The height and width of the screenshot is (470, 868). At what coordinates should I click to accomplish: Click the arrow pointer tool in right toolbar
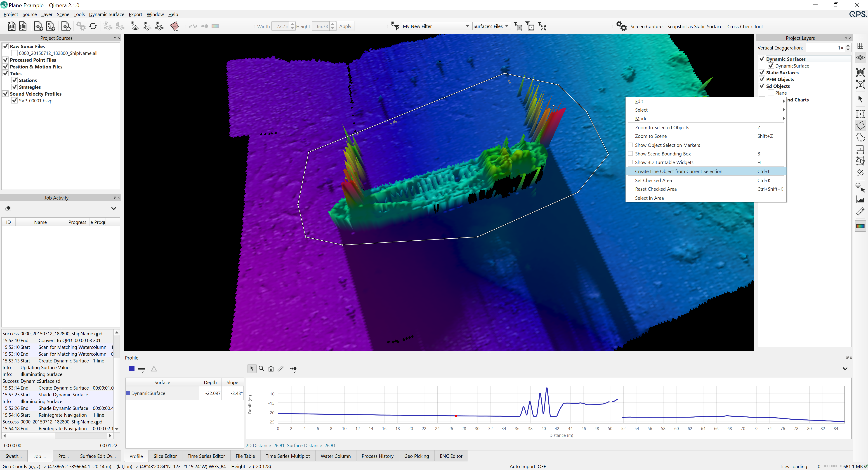pyautogui.click(x=860, y=99)
